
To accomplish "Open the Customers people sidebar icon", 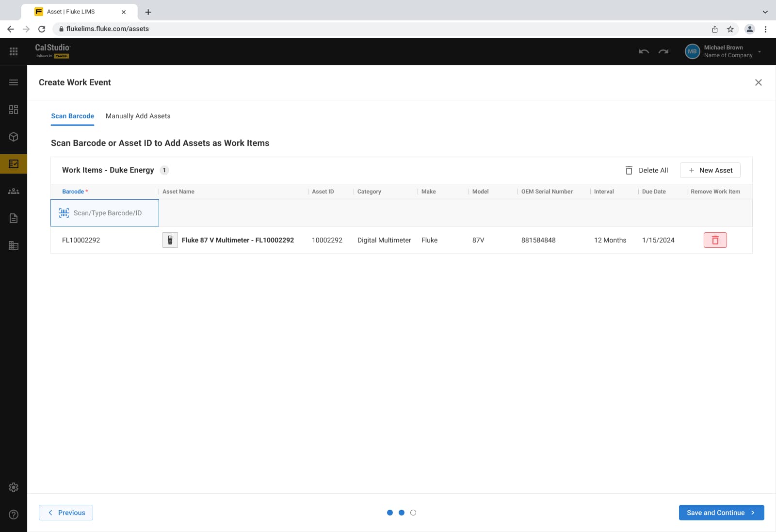I will (x=14, y=191).
